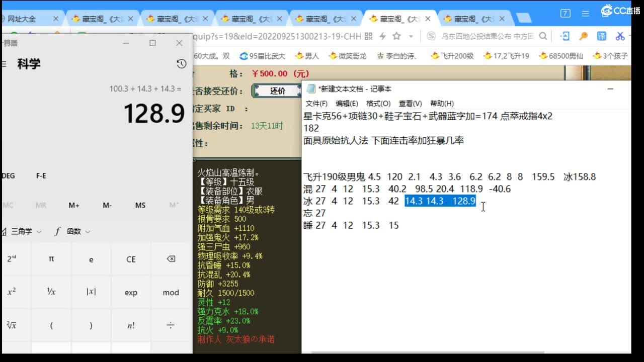Click Euler's e constant key
The height and width of the screenshot is (362, 644).
(x=91, y=259)
